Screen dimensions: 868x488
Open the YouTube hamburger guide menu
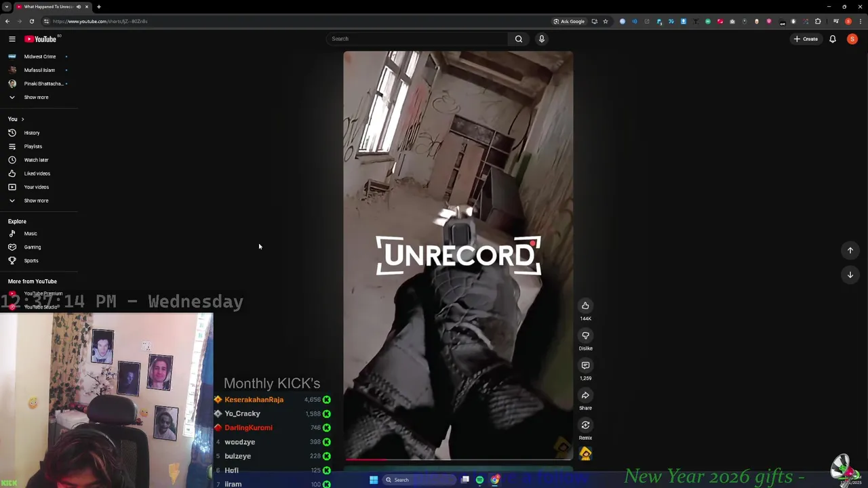12,39
